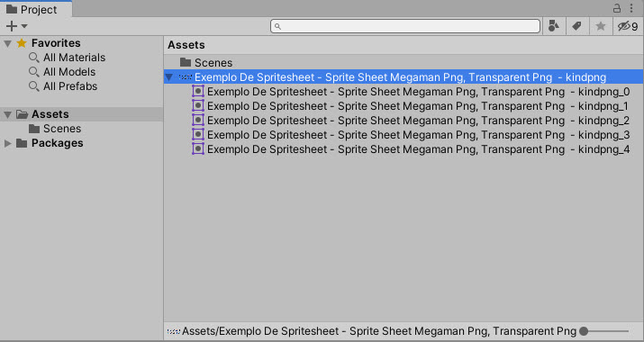The width and height of the screenshot is (644, 342).
Task: Select the Scenes folder in asset list
Action: pyautogui.click(x=213, y=63)
